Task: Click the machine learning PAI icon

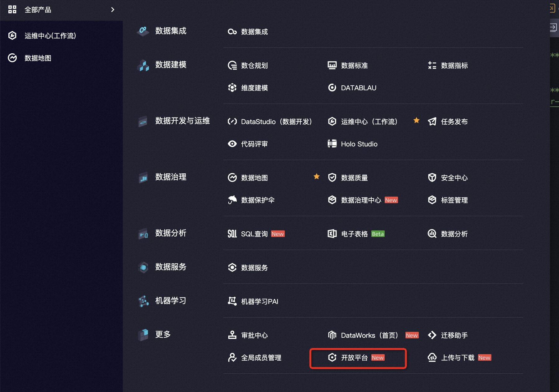Action: (232, 301)
